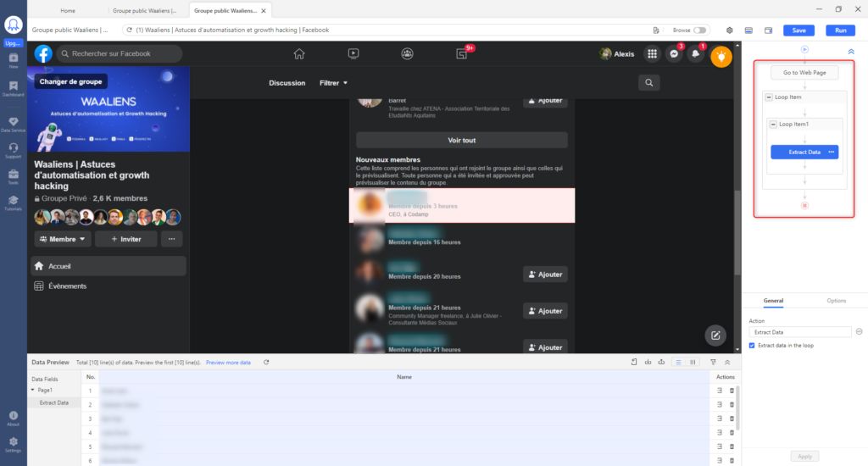Delete row 1 in Data Preview
Image resolution: width=868 pixels, height=466 pixels.
732,391
